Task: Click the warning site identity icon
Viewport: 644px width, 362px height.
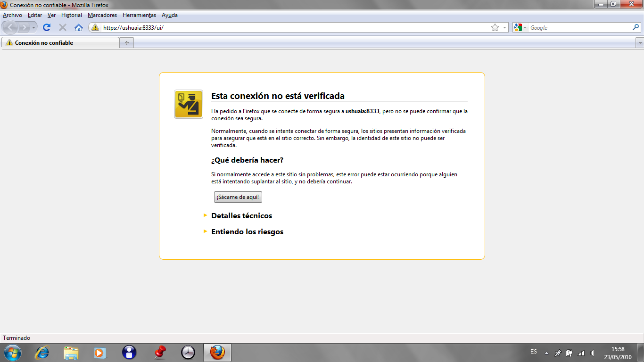Action: click(95, 27)
